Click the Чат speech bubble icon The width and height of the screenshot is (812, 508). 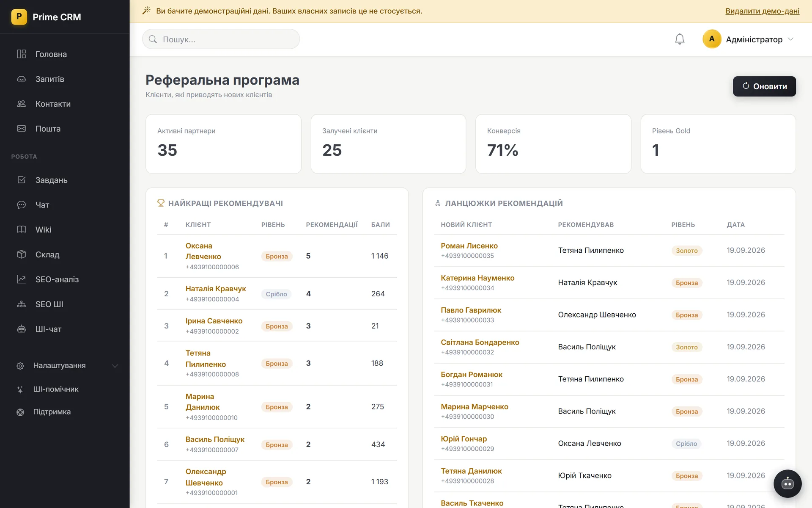pos(21,205)
